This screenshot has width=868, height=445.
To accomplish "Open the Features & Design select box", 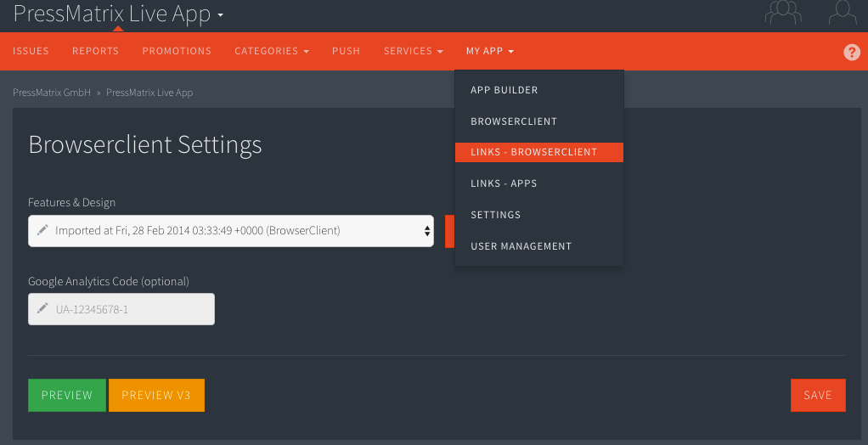I will click(231, 231).
